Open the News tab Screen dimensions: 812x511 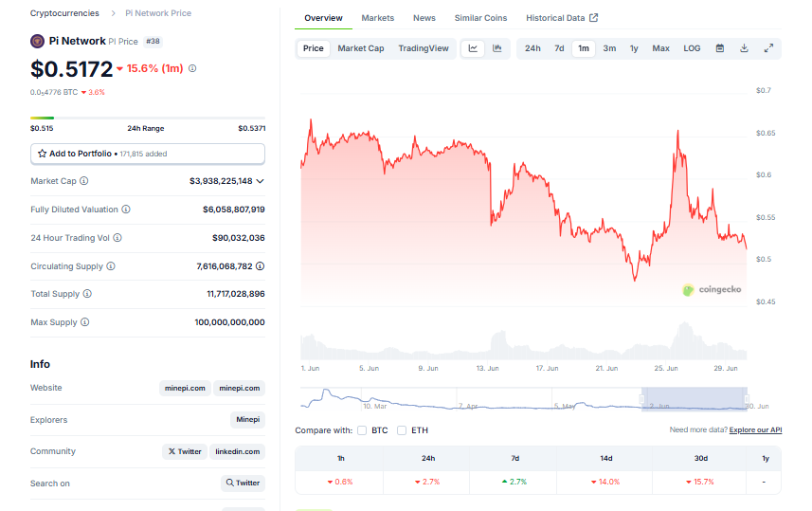(424, 18)
